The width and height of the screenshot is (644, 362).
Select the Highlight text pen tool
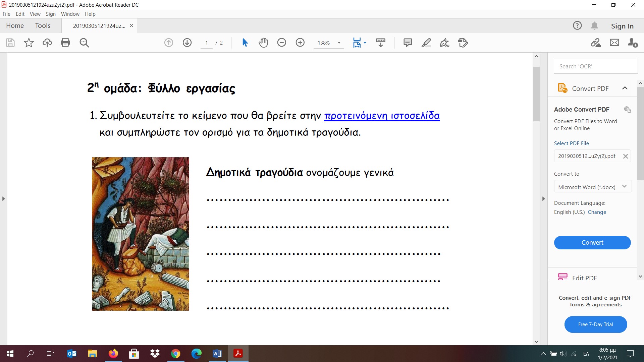tap(426, 43)
